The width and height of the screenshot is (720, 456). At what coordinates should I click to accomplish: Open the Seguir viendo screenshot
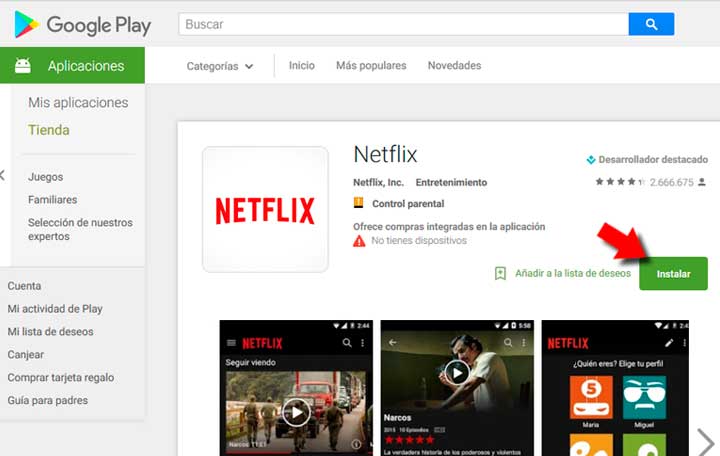(x=296, y=388)
